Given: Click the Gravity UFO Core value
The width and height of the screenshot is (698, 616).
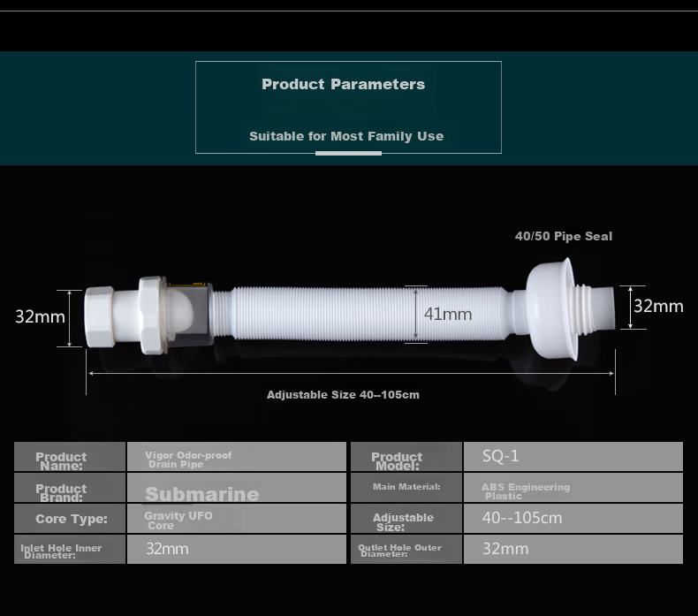Looking at the screenshot, I should point(178,521).
